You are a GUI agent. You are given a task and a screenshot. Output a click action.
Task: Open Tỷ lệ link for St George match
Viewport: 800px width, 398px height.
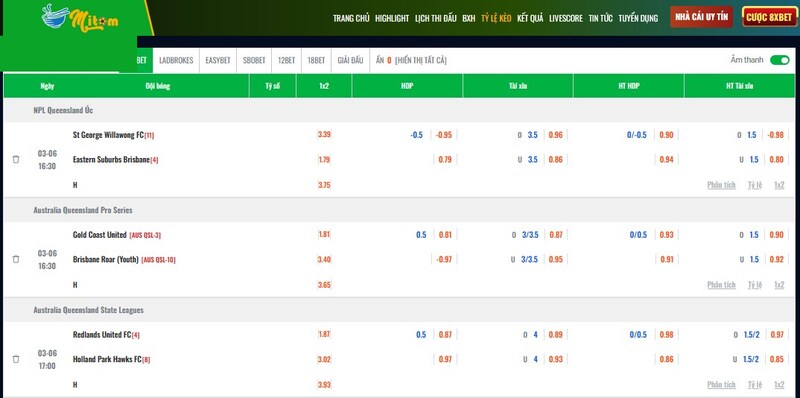pos(755,185)
